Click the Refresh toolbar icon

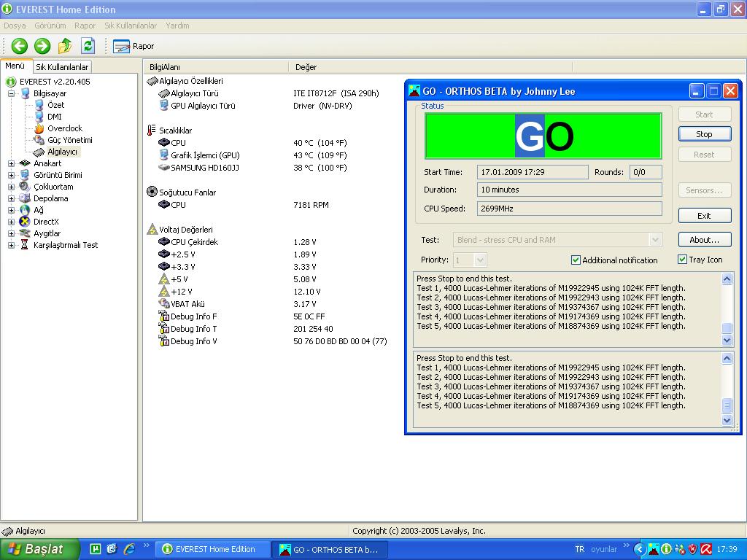88,46
